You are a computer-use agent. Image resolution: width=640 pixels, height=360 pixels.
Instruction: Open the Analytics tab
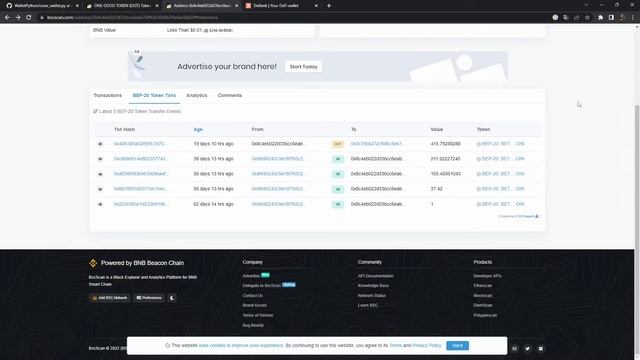(197, 96)
